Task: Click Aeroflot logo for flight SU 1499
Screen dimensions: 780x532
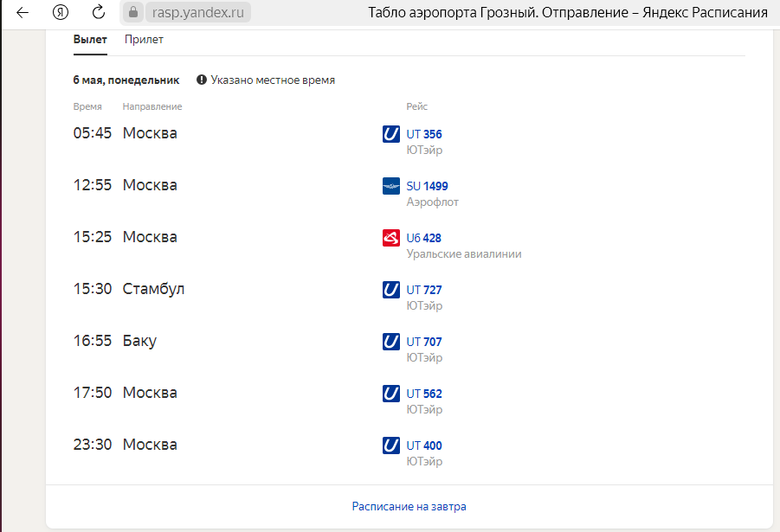Action: pyautogui.click(x=391, y=186)
